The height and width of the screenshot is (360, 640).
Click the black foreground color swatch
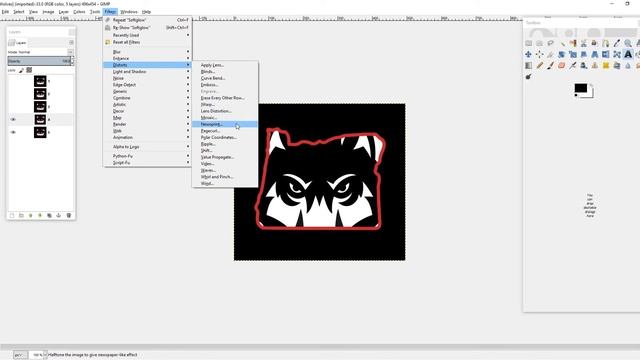coord(580,88)
